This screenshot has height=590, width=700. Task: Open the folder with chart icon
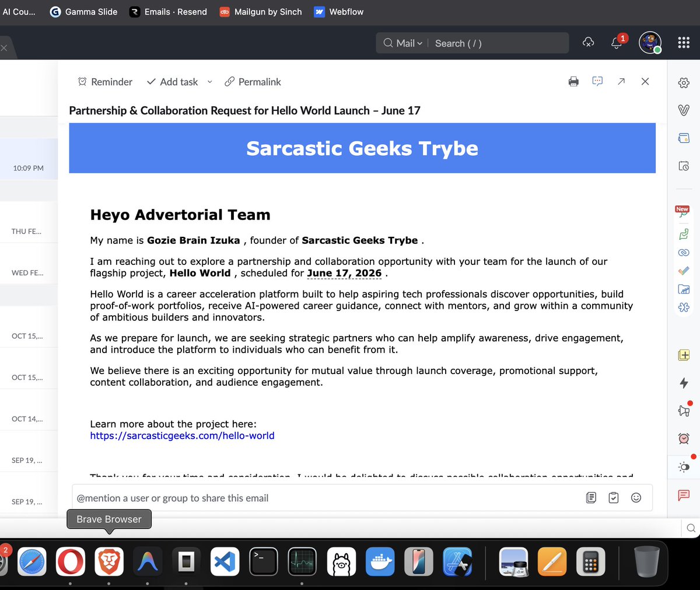point(684,289)
